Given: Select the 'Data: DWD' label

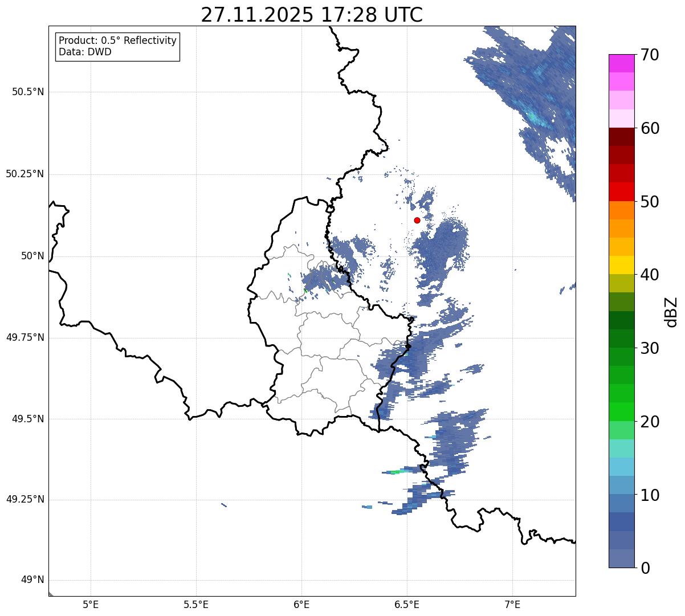Looking at the screenshot, I should point(85,52).
